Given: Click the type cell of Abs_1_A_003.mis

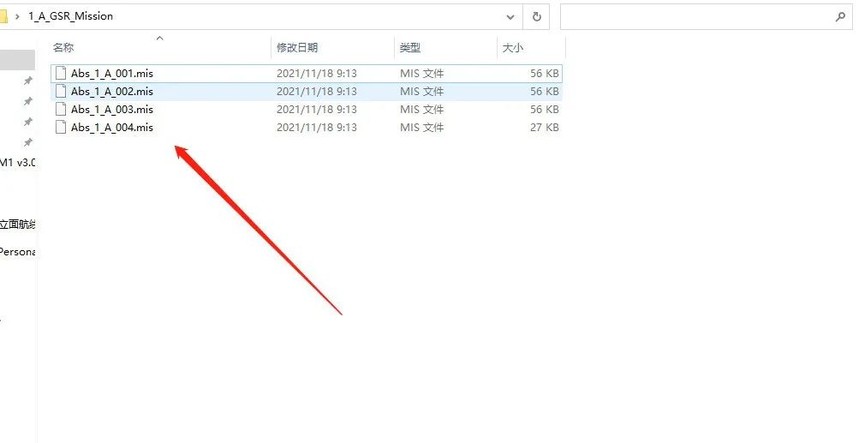Looking at the screenshot, I should (422, 109).
